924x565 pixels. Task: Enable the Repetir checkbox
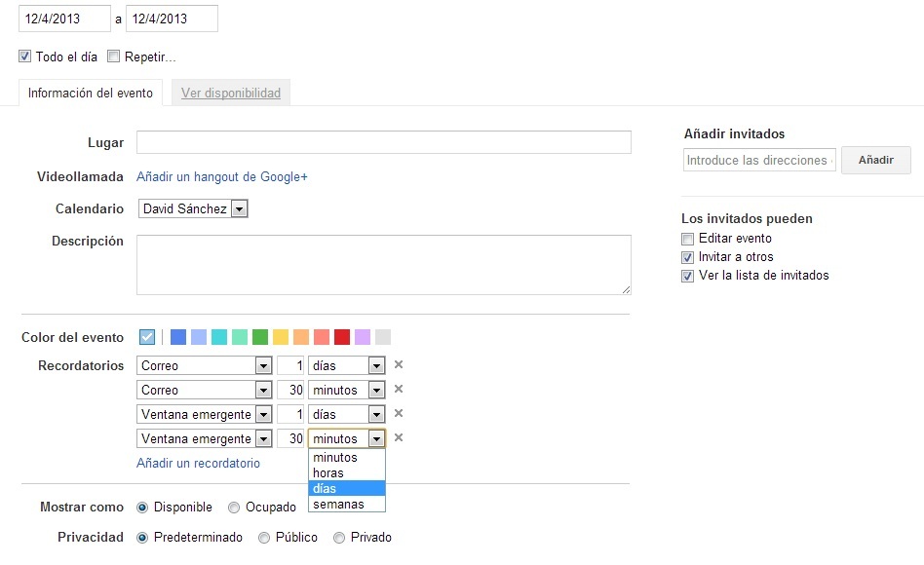[114, 56]
